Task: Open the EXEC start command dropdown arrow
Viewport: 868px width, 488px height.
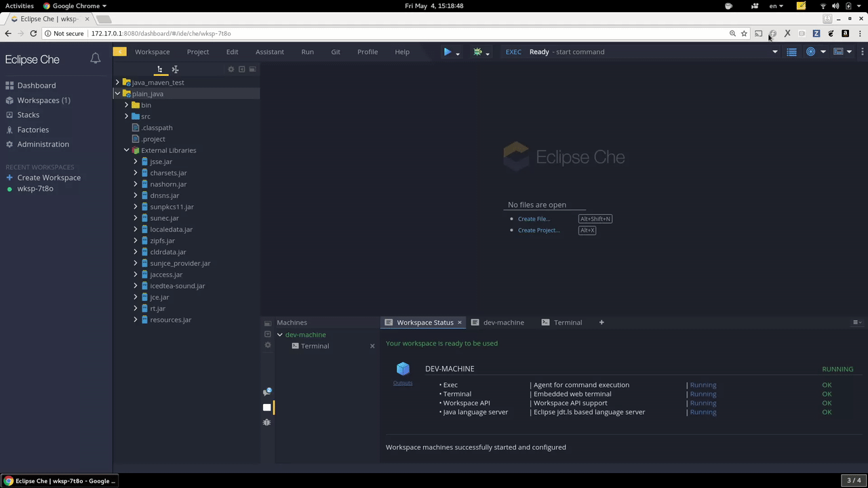Action: [775, 52]
